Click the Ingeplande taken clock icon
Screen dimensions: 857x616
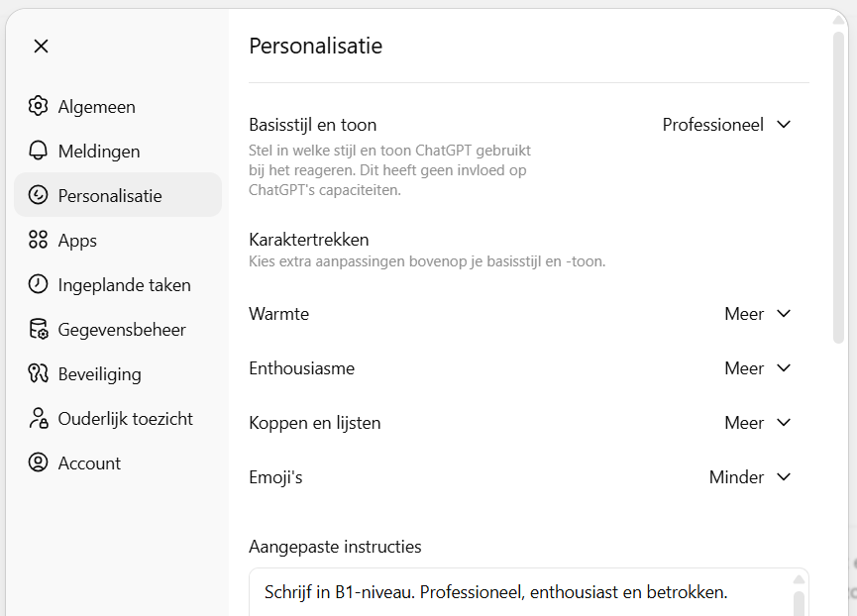[x=38, y=284]
